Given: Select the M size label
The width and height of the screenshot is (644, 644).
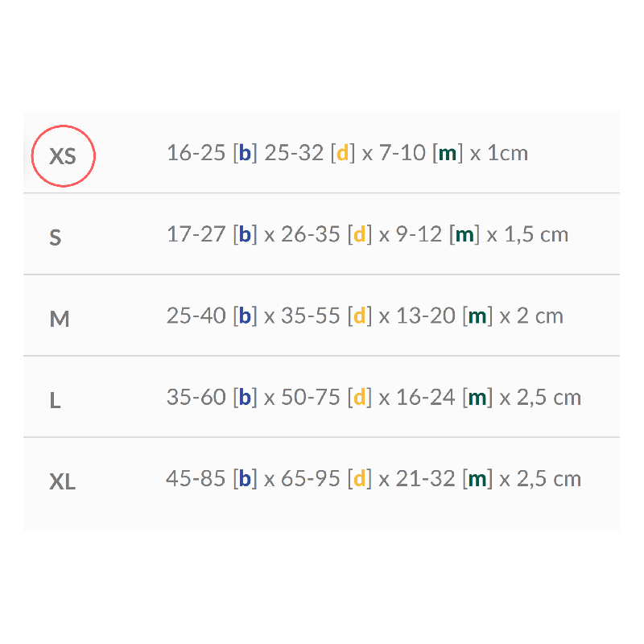Looking at the screenshot, I should pos(60,319).
